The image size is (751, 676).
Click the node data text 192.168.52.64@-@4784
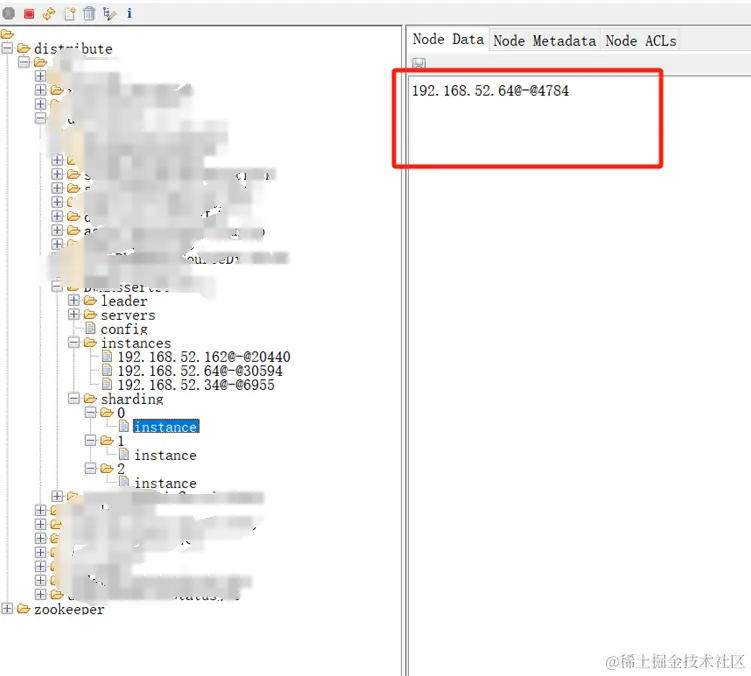point(490,91)
